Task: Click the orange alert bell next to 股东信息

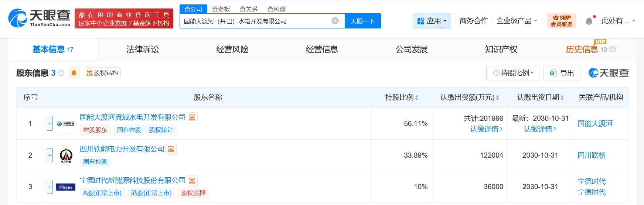Action: [x=74, y=73]
